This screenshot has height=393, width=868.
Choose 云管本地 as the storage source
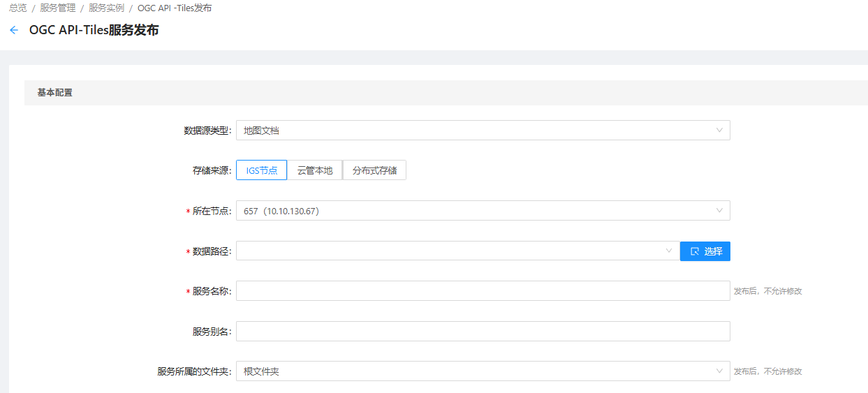click(314, 170)
